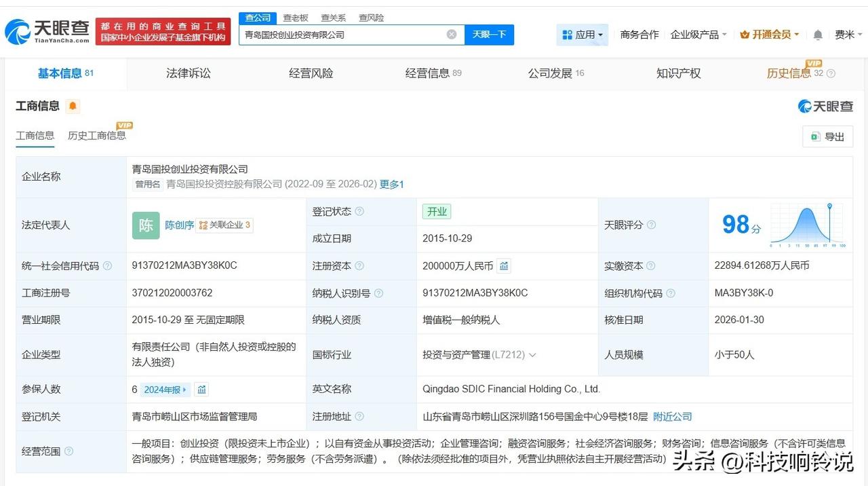Clear the search box with X icon

pyautogui.click(x=452, y=35)
